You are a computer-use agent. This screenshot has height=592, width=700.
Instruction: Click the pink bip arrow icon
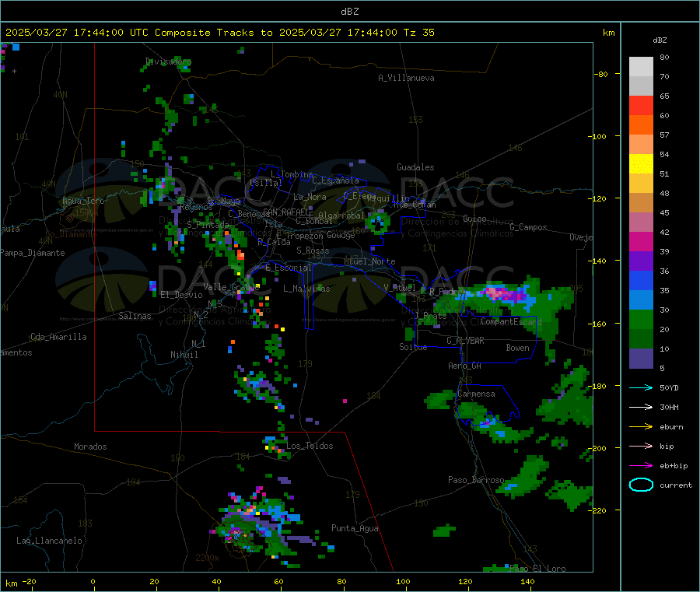tap(641, 446)
